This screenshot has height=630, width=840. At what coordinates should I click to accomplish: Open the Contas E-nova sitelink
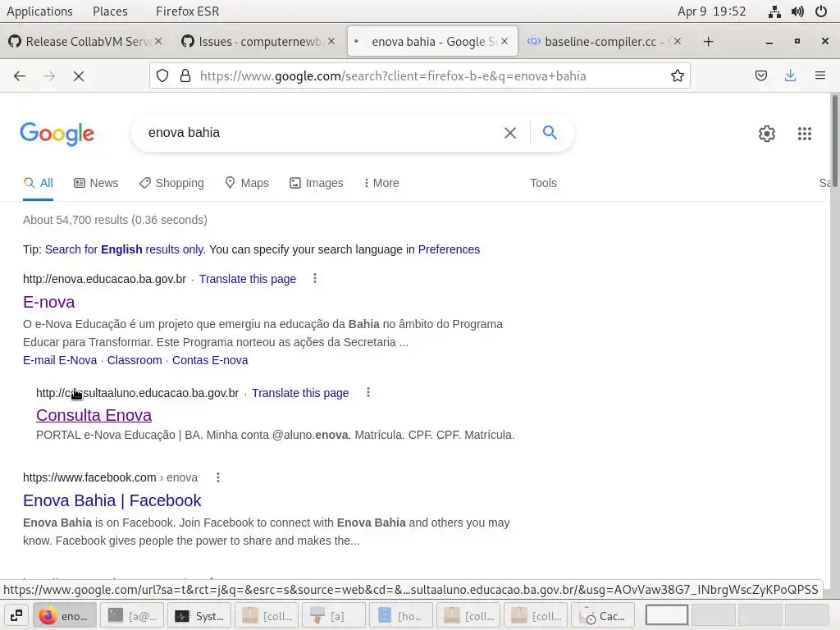210,361
